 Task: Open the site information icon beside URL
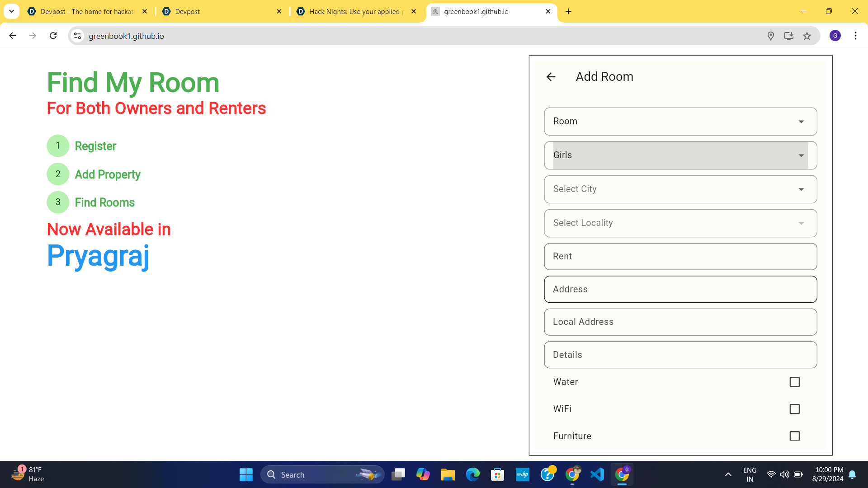click(77, 36)
